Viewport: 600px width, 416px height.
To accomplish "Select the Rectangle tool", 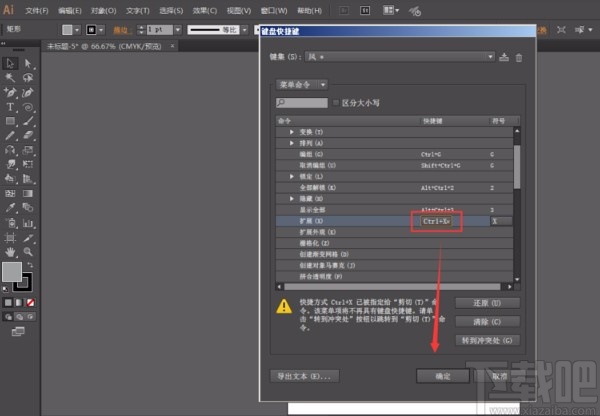I will 10,121.
